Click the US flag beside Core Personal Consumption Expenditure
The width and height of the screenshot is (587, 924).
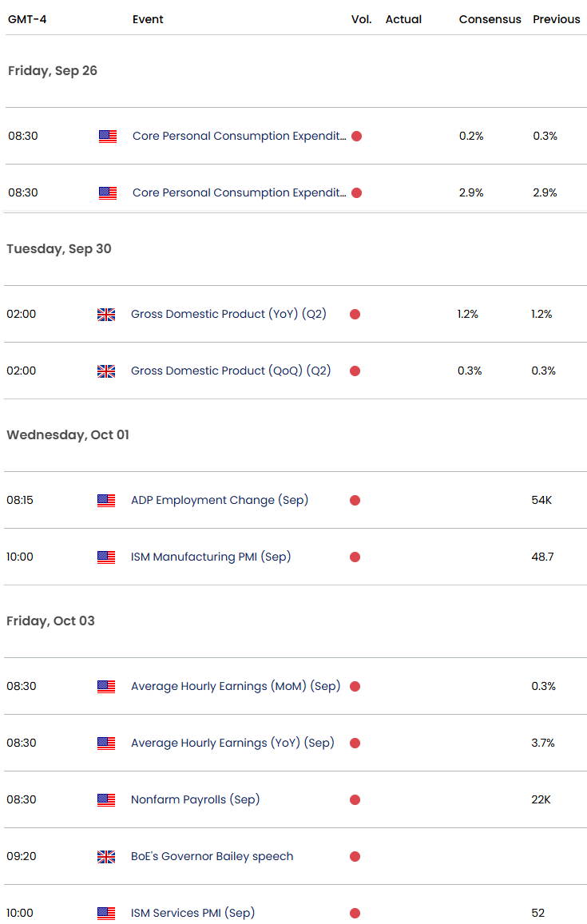(106, 136)
